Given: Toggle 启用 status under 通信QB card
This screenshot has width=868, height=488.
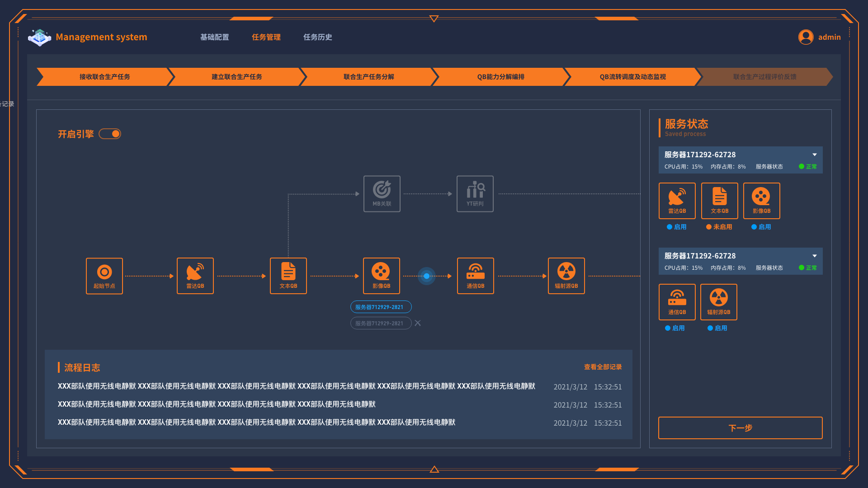Looking at the screenshot, I should point(675,328).
